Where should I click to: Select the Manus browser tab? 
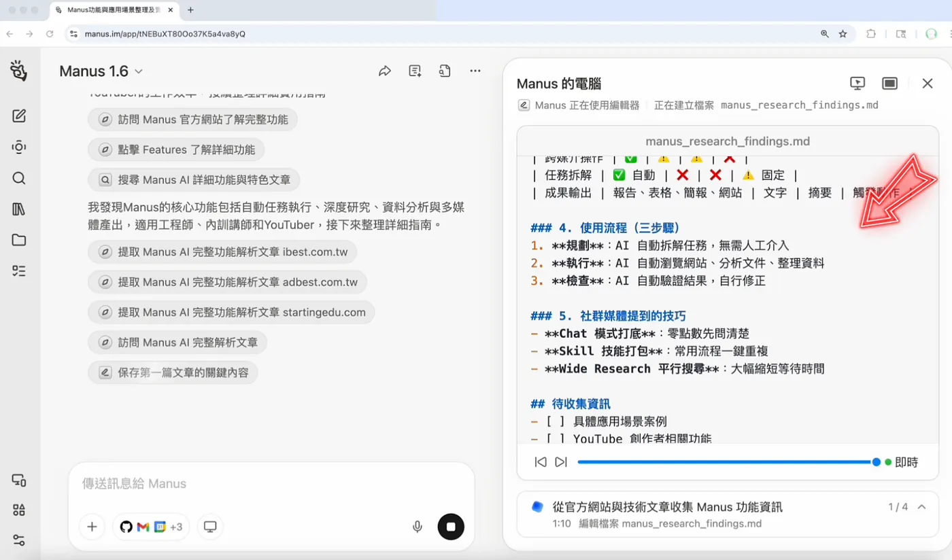(114, 10)
